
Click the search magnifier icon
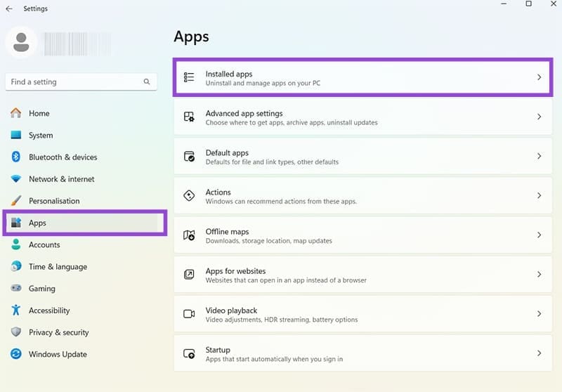(x=147, y=81)
